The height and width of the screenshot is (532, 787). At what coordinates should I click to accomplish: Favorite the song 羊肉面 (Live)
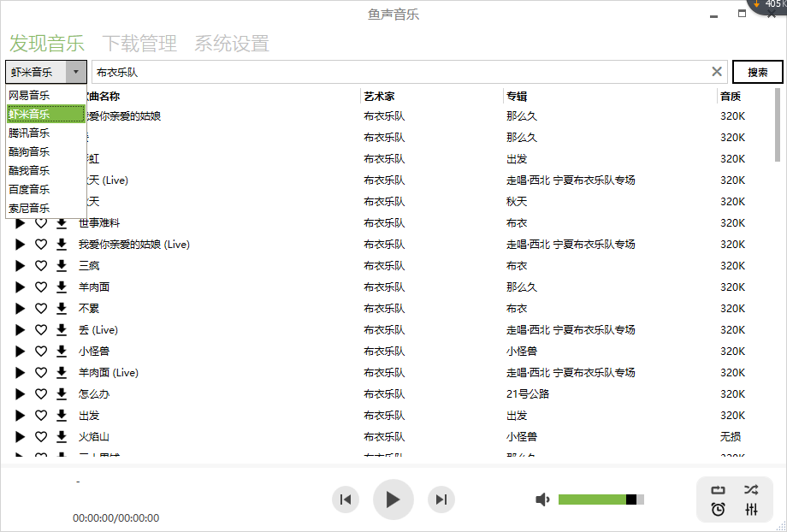point(41,372)
